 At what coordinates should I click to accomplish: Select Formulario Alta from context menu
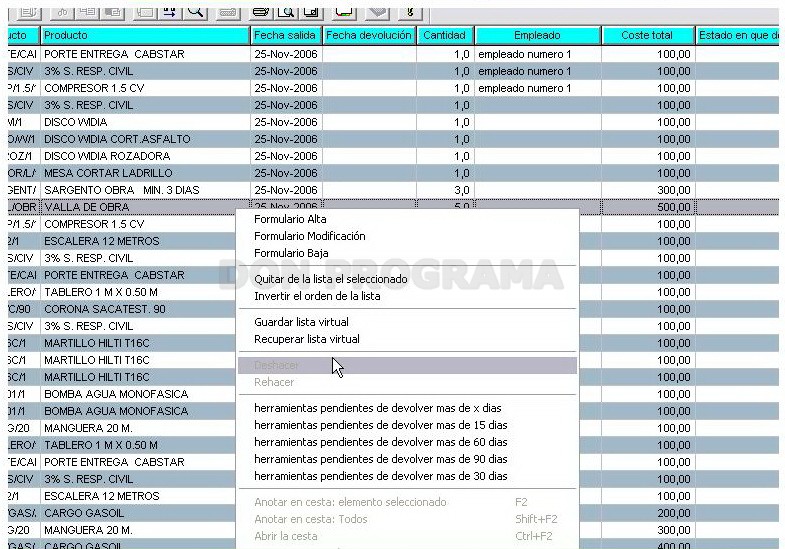coord(290,219)
